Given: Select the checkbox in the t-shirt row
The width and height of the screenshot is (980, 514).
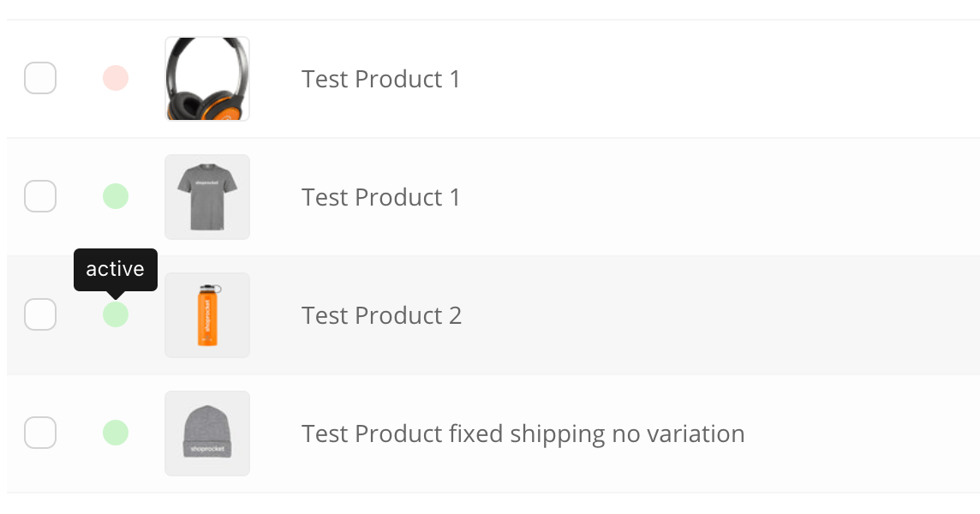Looking at the screenshot, I should point(40,196).
